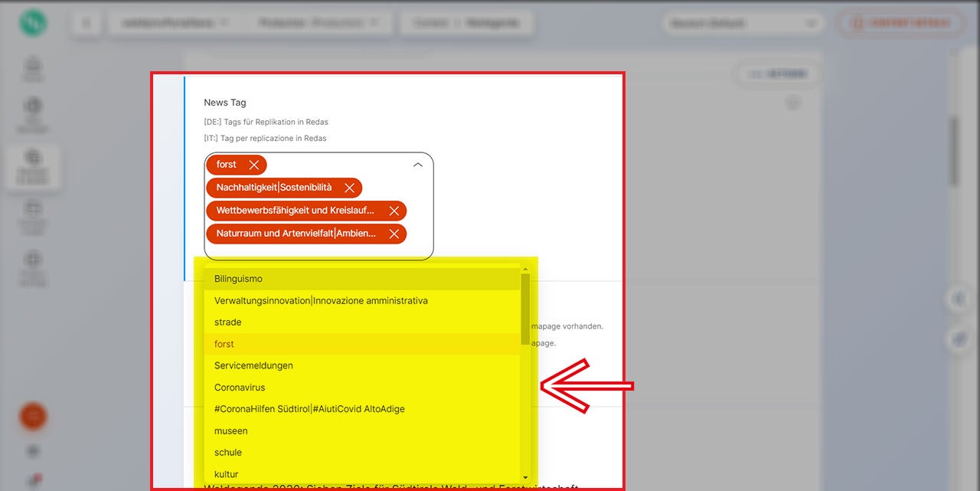This screenshot has height=491, width=980.
Task: Choose kultur from the dropdown list
Action: point(226,473)
